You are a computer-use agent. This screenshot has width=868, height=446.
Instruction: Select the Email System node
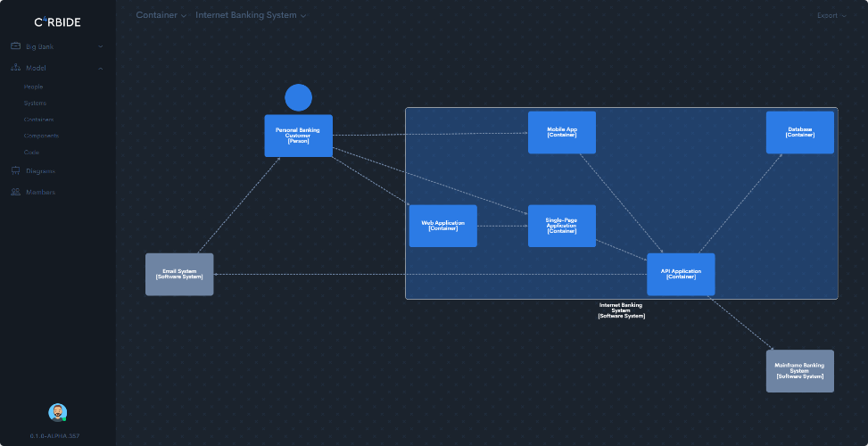[x=179, y=275]
